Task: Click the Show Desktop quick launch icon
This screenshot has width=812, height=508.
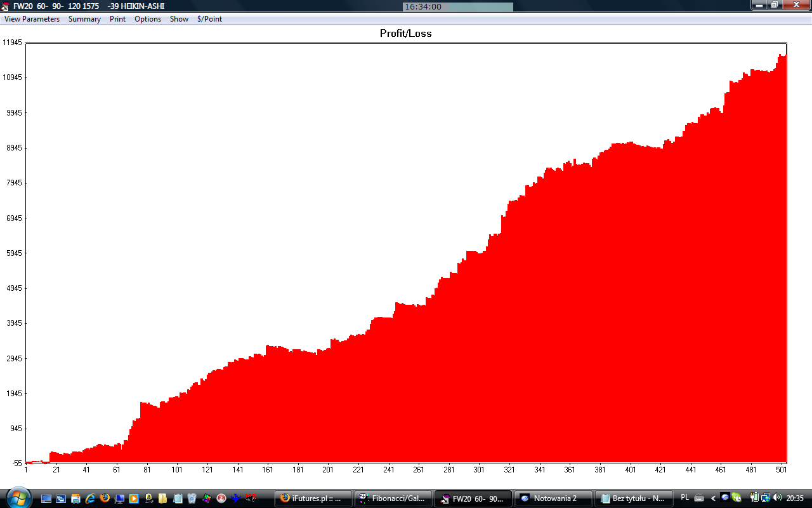Action: (46, 498)
